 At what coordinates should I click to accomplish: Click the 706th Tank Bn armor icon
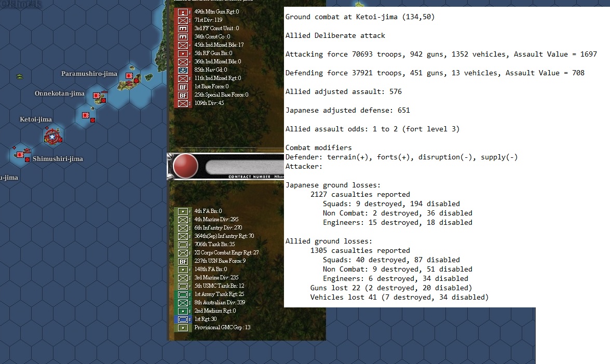point(183,245)
